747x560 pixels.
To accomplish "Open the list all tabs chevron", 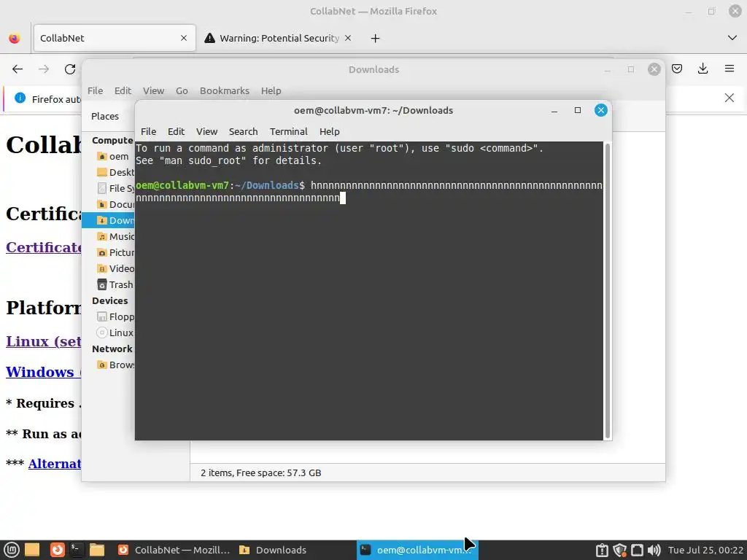I will (x=732, y=38).
